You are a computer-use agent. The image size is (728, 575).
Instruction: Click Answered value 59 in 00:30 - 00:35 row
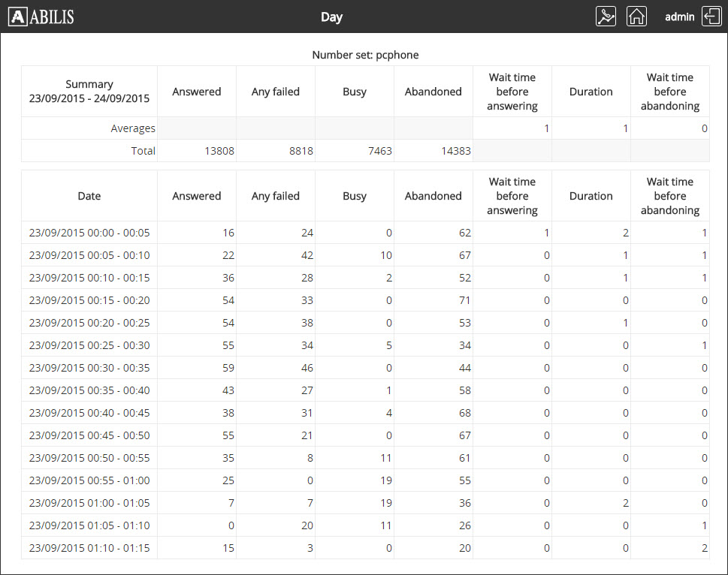point(228,368)
